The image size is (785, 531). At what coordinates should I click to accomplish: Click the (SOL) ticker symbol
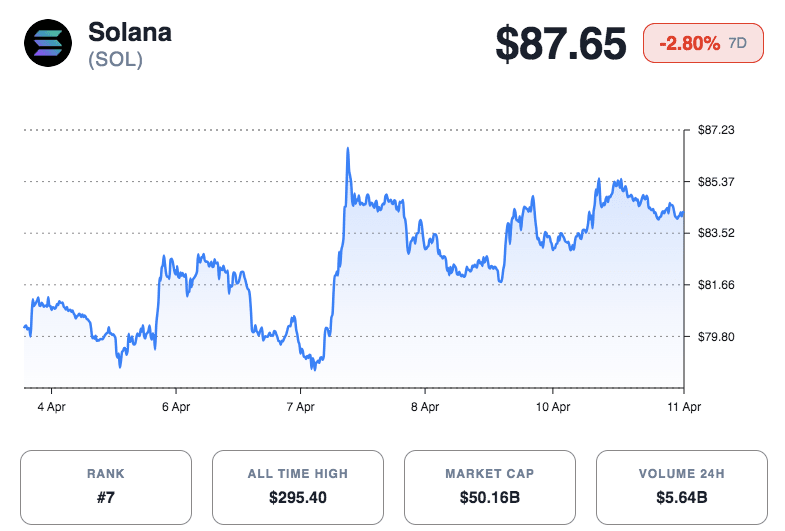(116, 60)
